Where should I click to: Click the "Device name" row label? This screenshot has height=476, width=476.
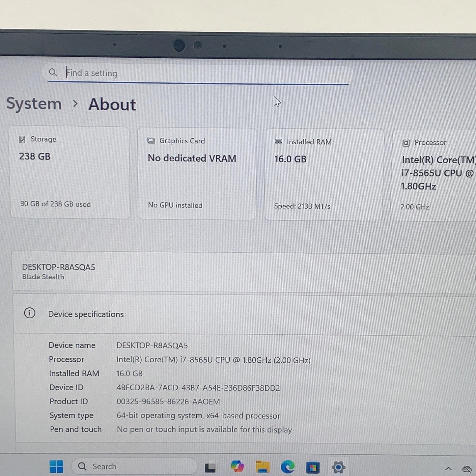72,345
